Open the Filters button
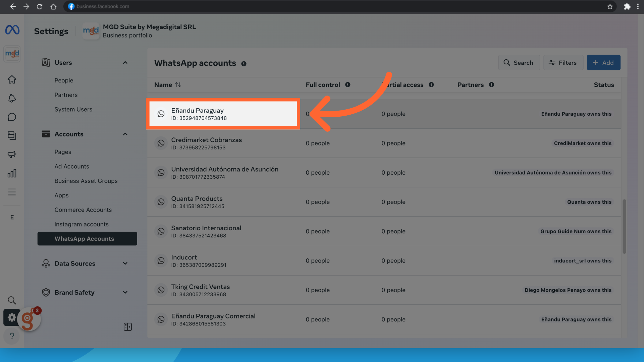 pos(563,63)
